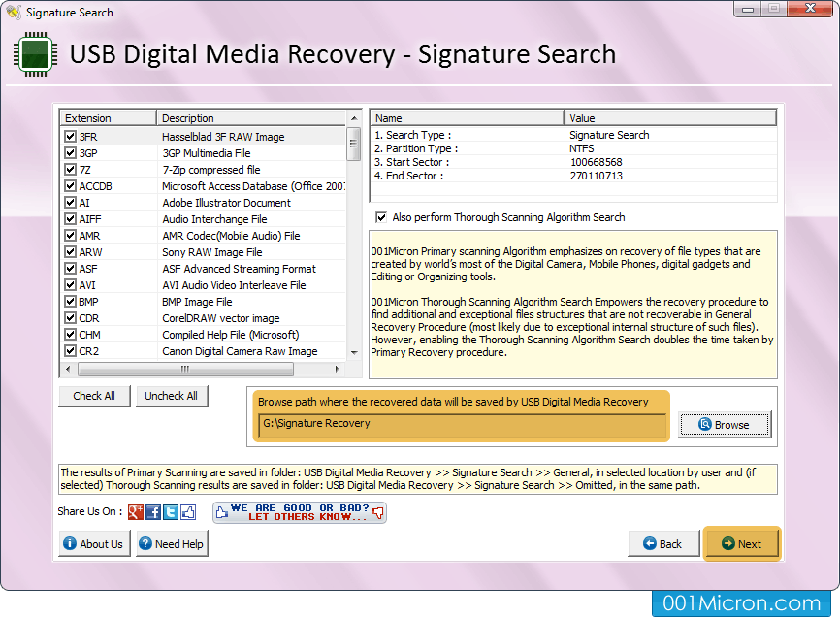Uncheck the AVI extension checkbox
The width and height of the screenshot is (840, 617).
pyautogui.click(x=70, y=285)
